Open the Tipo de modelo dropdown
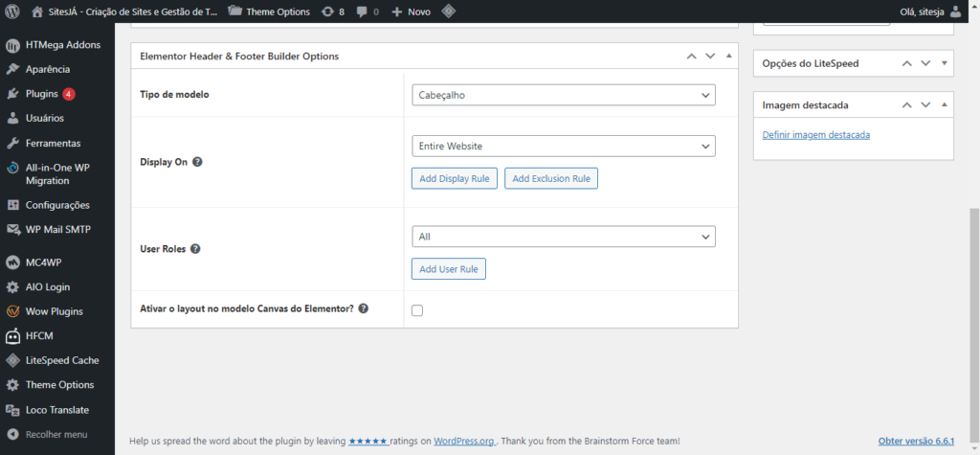This screenshot has width=980, height=455. tap(564, 95)
